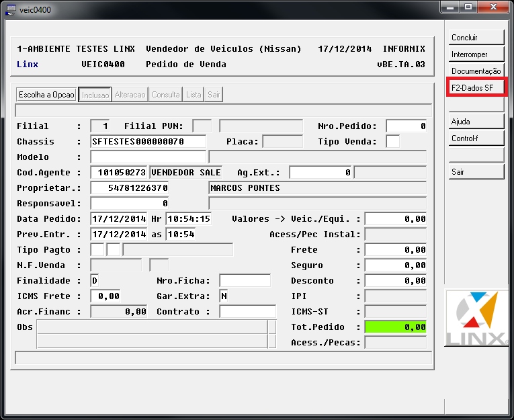The image size is (514, 420).
Task: Click the Finalidade field with D
Action: [95, 280]
